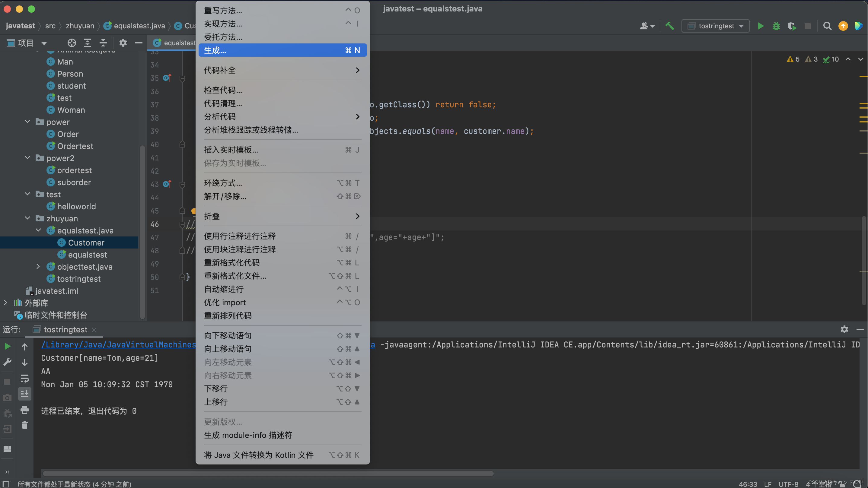This screenshot has width=868, height=488.
Task: Toggle soft-wrap in the Run console
Action: 25,378
